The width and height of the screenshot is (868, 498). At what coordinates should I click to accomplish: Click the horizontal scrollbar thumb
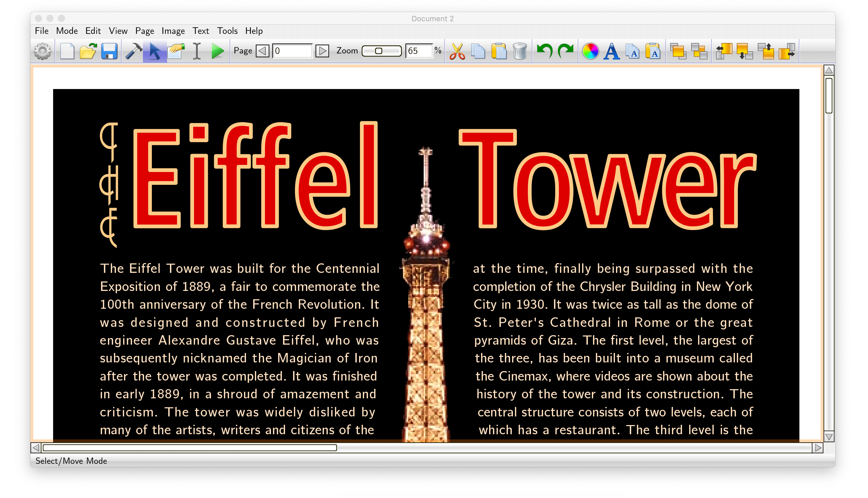pos(190,448)
